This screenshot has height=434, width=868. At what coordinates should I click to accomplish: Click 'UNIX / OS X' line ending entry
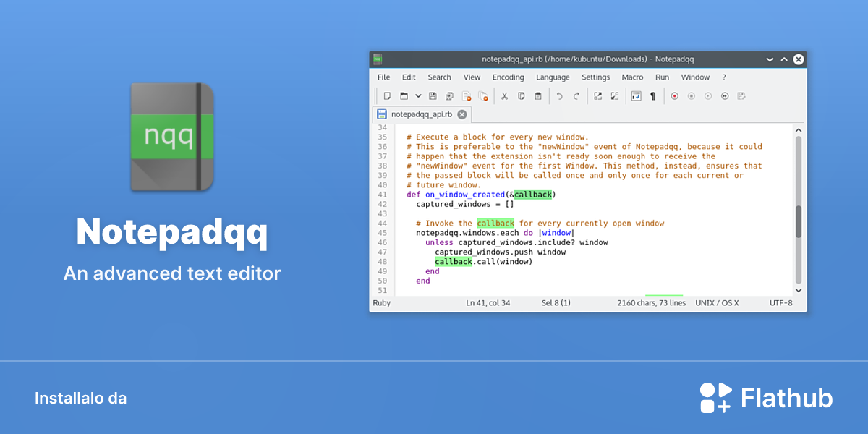click(717, 303)
